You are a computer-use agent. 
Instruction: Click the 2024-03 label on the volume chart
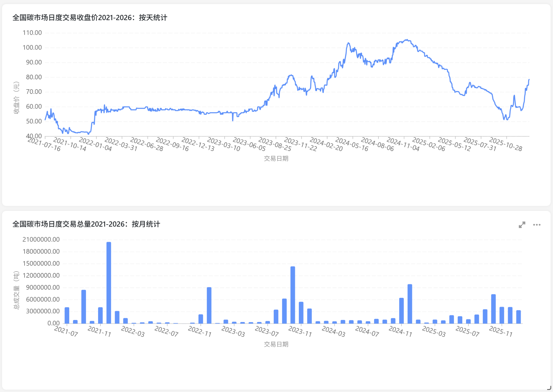click(334, 331)
